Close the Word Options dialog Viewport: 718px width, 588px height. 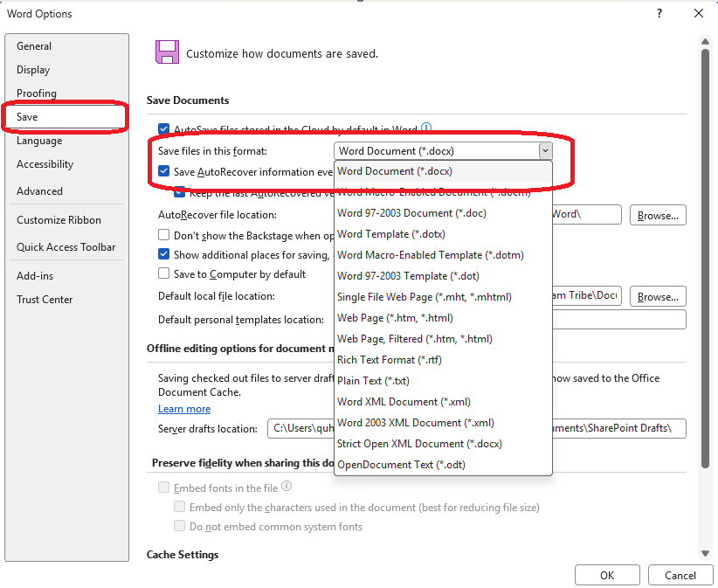tap(698, 13)
